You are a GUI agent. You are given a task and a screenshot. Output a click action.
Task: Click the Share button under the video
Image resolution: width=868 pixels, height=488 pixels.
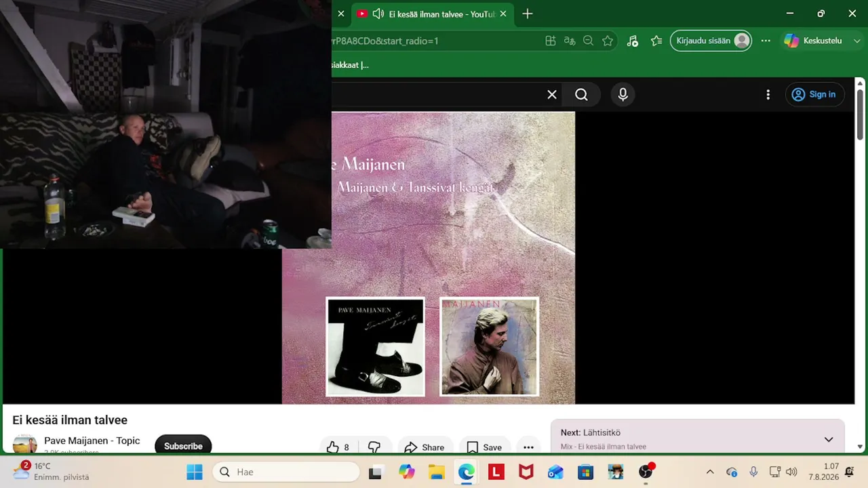[x=425, y=447]
